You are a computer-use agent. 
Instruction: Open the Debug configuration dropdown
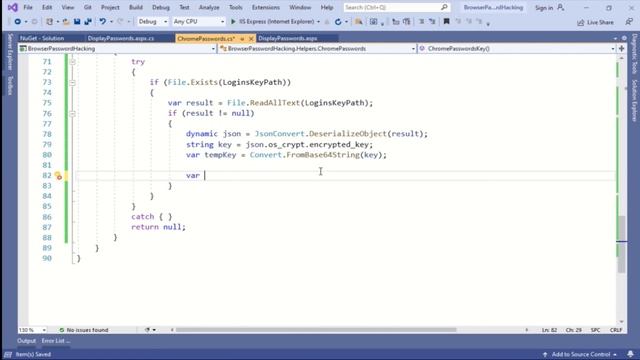pyautogui.click(x=153, y=22)
